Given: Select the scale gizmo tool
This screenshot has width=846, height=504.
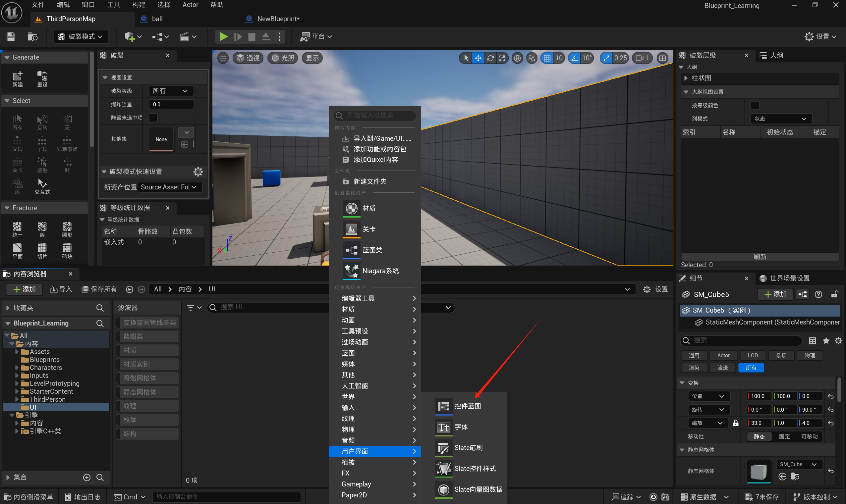Looking at the screenshot, I should (x=502, y=58).
